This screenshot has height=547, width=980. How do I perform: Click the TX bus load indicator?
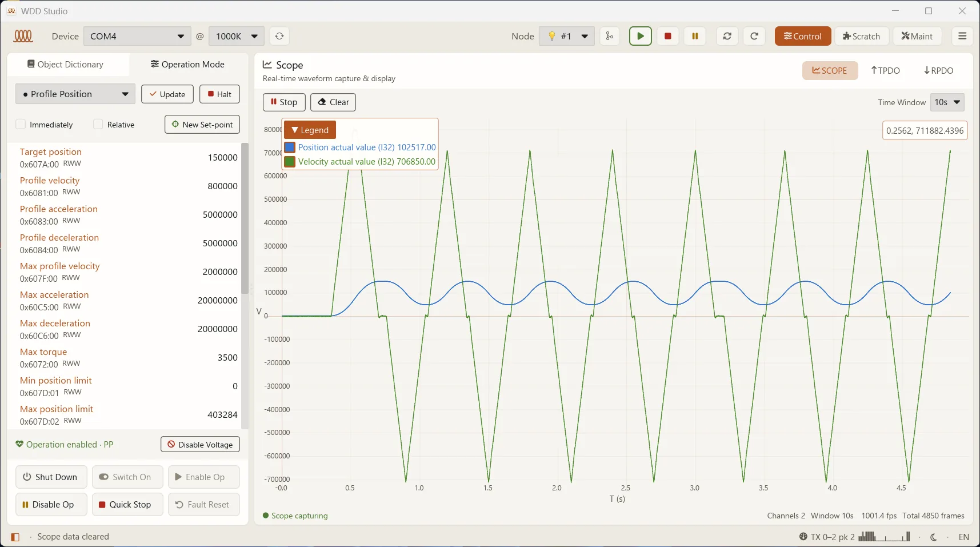point(854,537)
